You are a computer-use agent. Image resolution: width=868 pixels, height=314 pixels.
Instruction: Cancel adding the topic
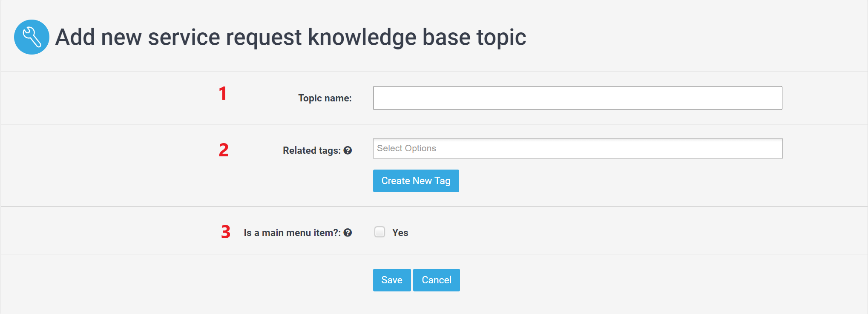pyautogui.click(x=436, y=280)
